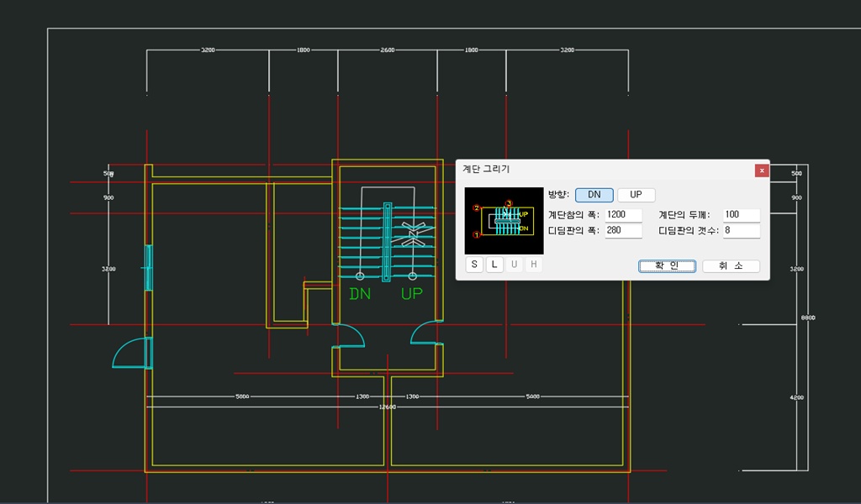The height and width of the screenshot is (504, 861).
Task: Select the UP direction button in dialog
Action: 636,195
